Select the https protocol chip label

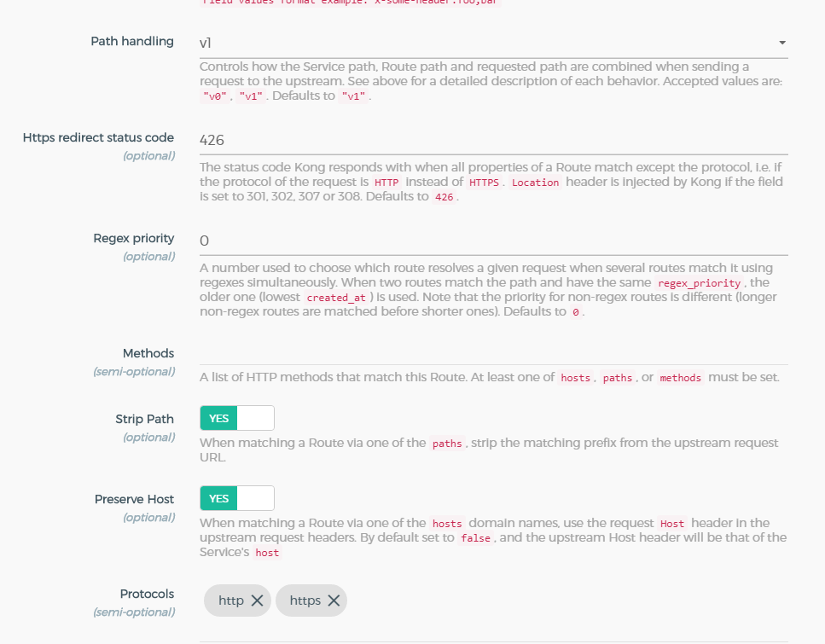(x=305, y=600)
